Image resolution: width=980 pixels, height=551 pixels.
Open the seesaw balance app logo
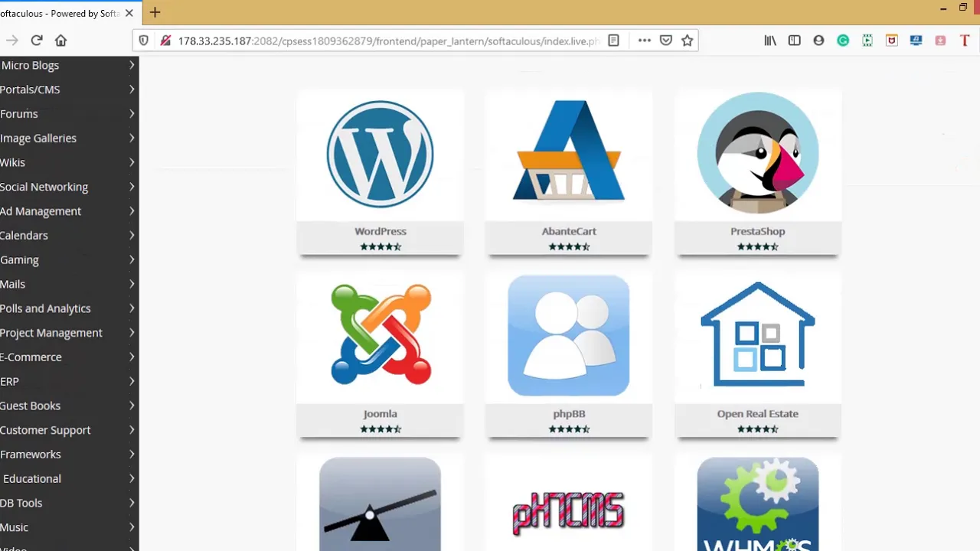click(x=380, y=504)
